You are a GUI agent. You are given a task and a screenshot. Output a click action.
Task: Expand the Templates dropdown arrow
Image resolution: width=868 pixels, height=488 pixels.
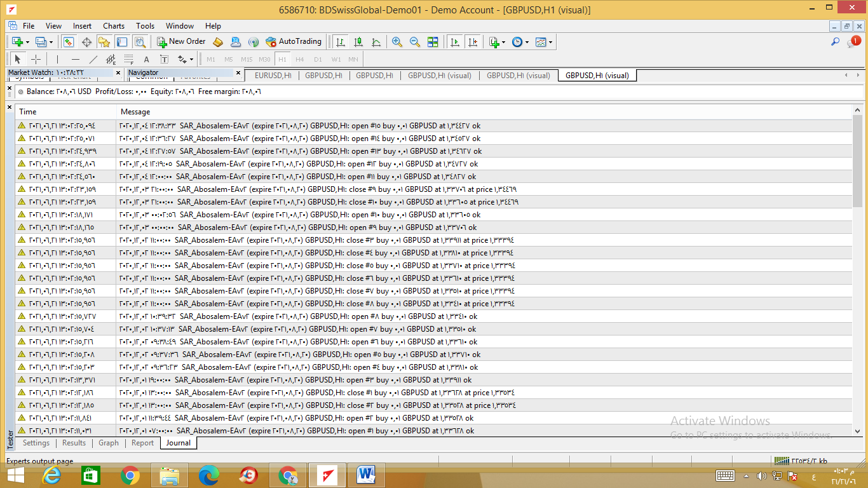click(550, 42)
